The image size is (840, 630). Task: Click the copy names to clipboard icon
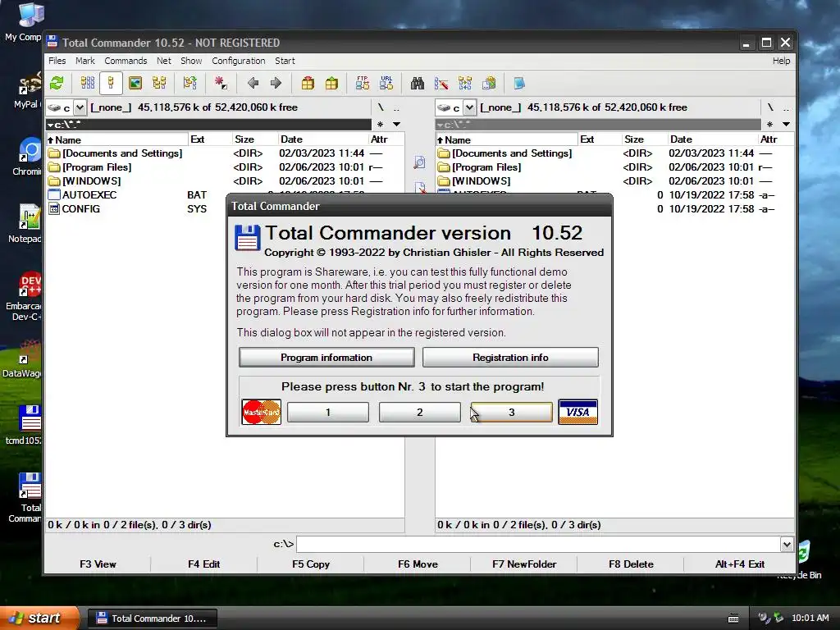point(489,83)
